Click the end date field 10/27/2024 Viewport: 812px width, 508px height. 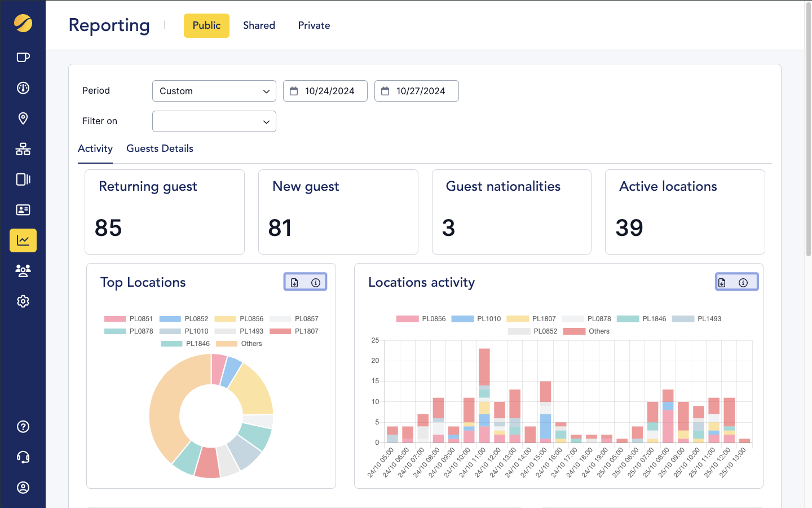pyautogui.click(x=417, y=91)
